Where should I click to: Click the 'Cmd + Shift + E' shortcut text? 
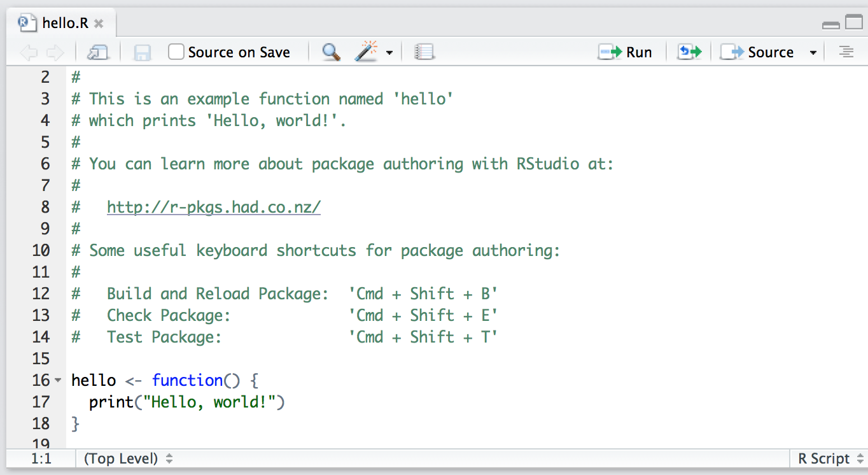pyautogui.click(x=423, y=315)
